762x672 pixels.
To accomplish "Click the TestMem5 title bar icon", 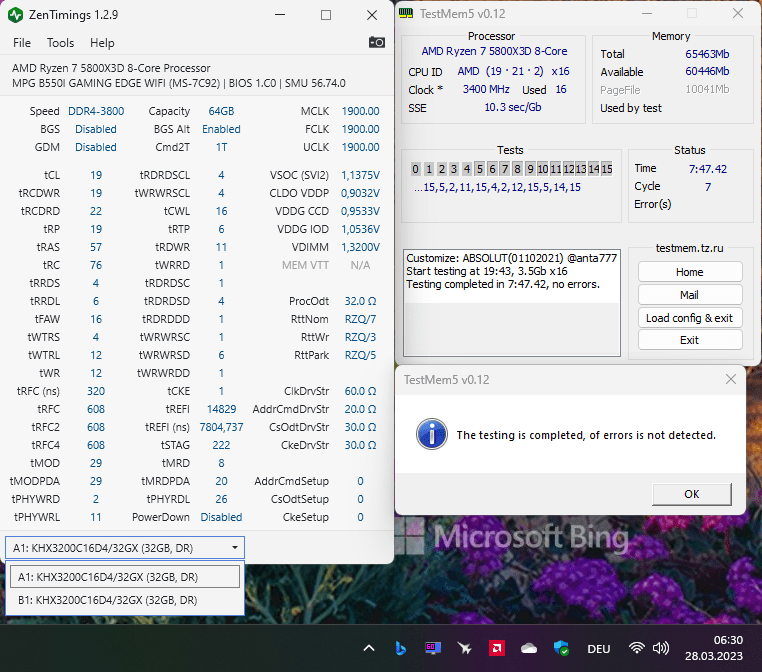I will pos(406,14).
